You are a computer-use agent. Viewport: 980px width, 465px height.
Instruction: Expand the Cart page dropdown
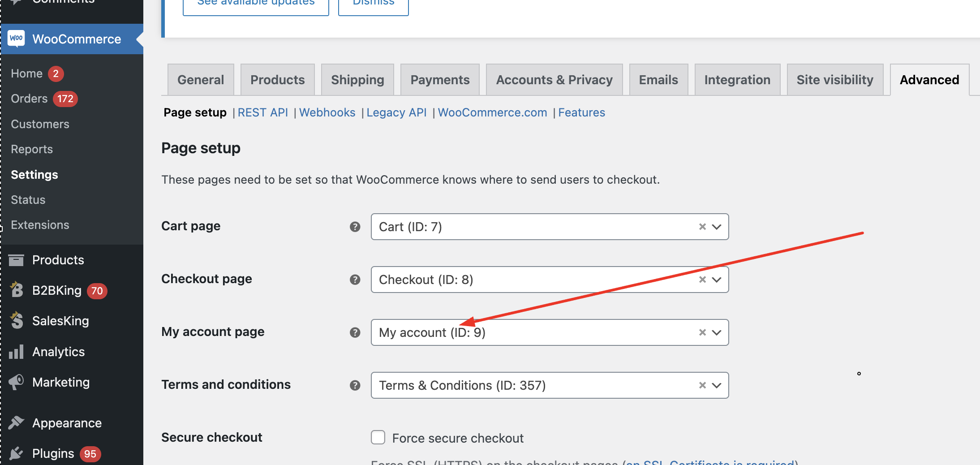717,227
